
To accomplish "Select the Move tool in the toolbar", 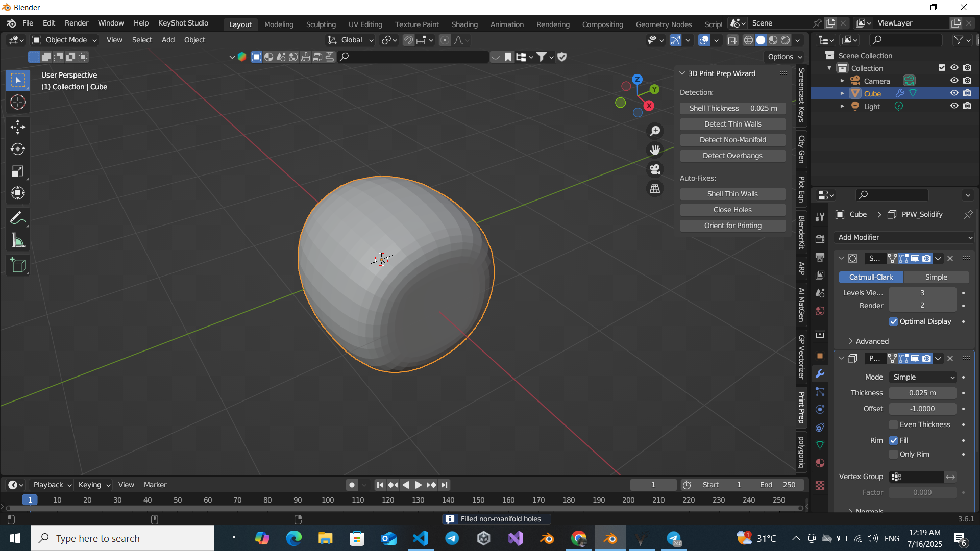I will 18,127.
